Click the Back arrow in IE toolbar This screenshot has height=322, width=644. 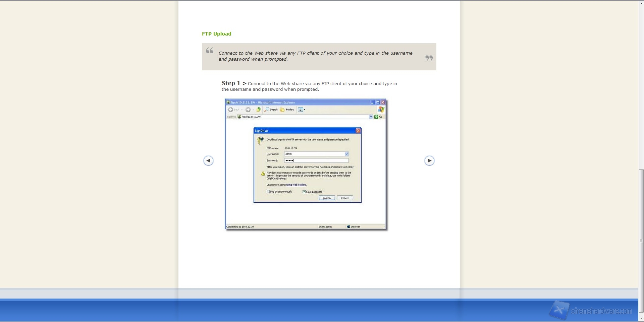coord(231,110)
